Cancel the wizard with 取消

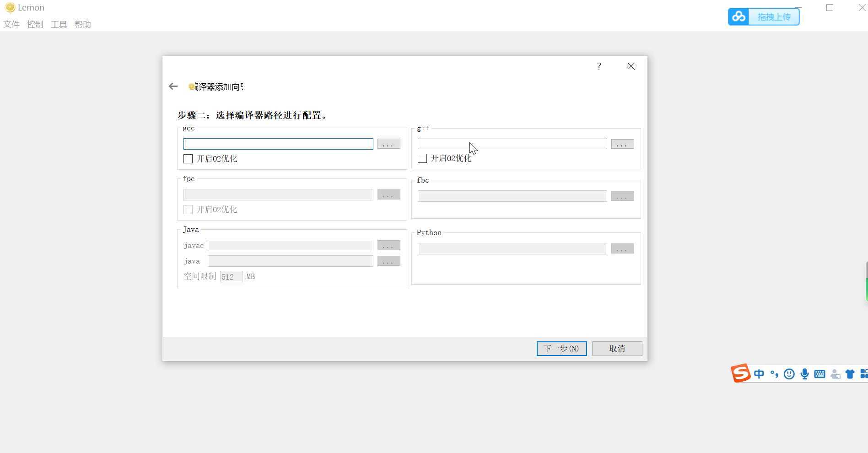pos(617,349)
